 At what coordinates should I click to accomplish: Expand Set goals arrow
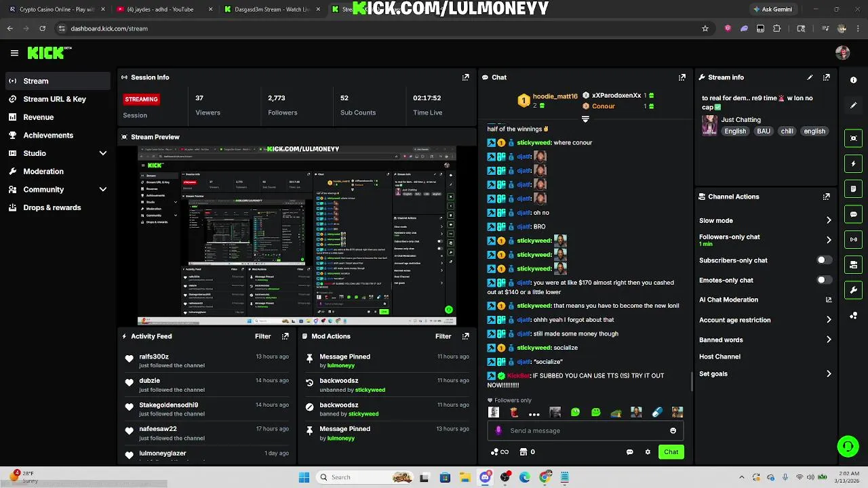click(829, 373)
